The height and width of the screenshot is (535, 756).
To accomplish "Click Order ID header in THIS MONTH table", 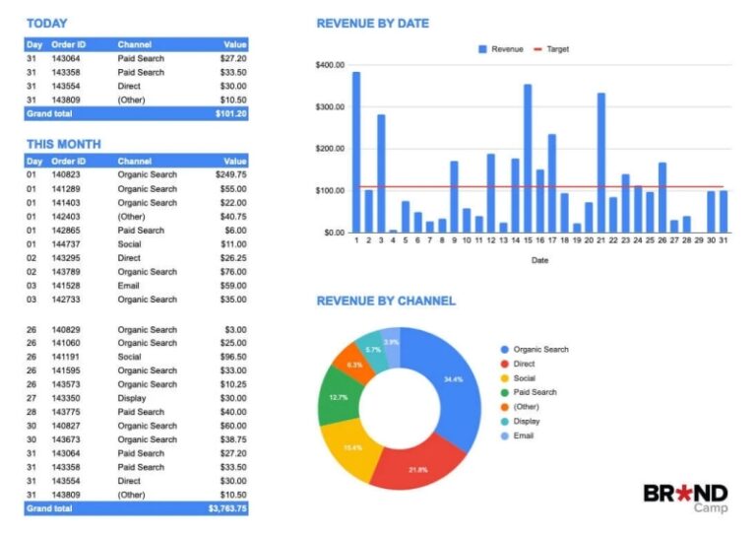I will tap(68, 161).
